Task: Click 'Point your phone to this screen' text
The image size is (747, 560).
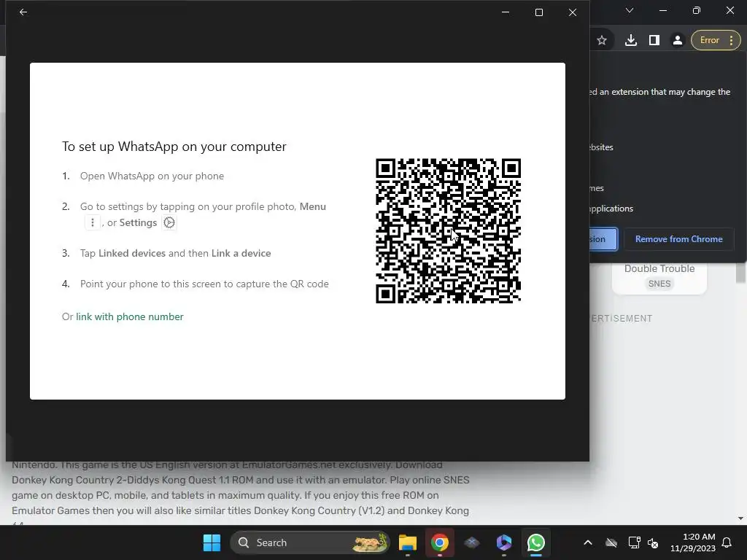Action: click(x=204, y=284)
